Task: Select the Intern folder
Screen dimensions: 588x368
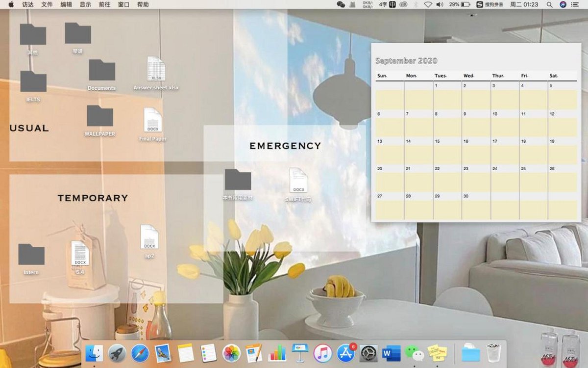Action: click(31, 254)
